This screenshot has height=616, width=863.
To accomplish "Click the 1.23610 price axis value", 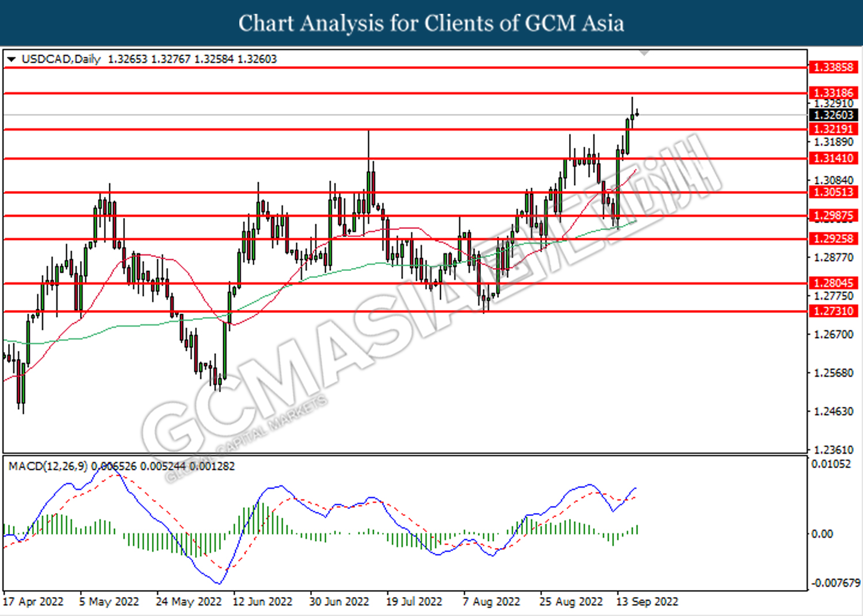I will click(x=834, y=450).
